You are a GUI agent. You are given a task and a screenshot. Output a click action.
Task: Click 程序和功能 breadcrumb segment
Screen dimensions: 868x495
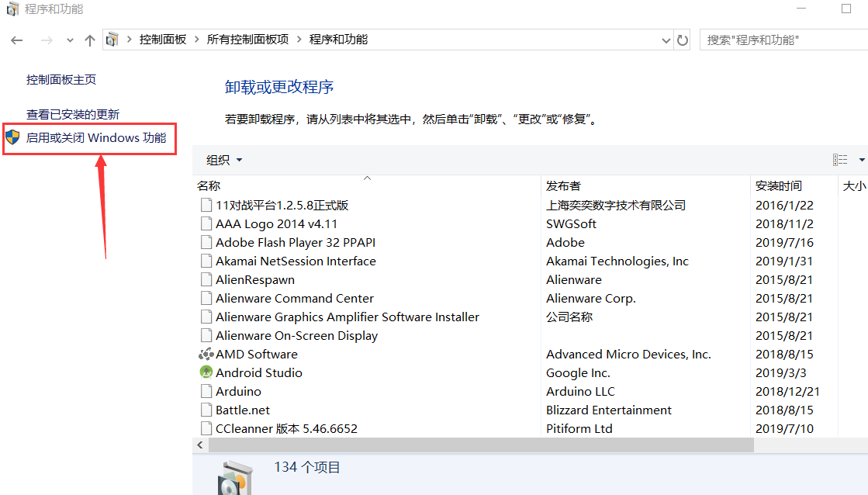point(338,40)
